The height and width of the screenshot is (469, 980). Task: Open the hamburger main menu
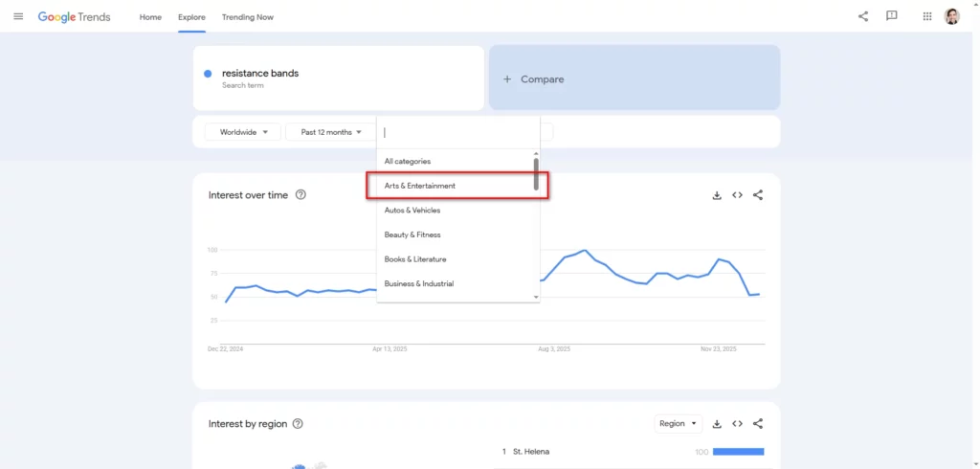(18, 17)
